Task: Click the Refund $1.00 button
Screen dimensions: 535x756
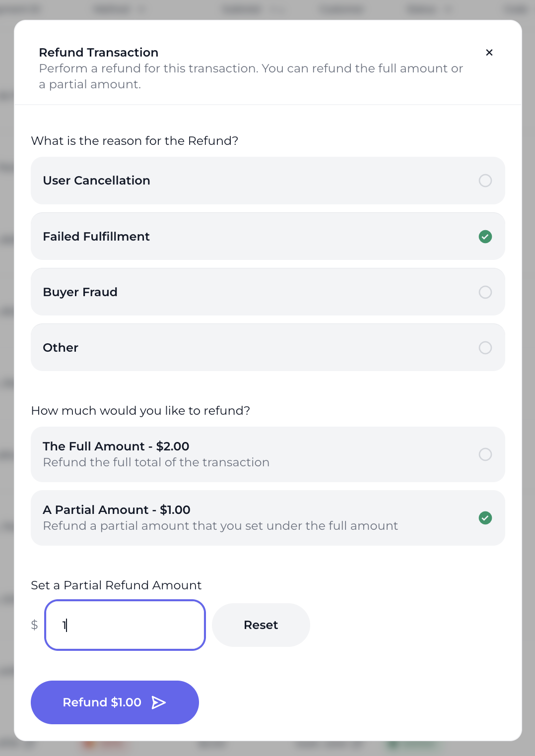Action: pos(115,702)
